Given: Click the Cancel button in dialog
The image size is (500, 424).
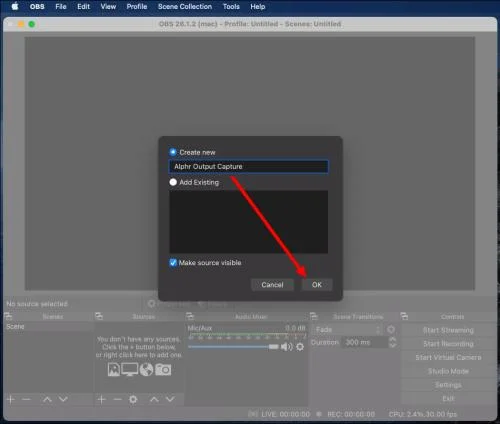Looking at the screenshot, I should (x=272, y=285).
